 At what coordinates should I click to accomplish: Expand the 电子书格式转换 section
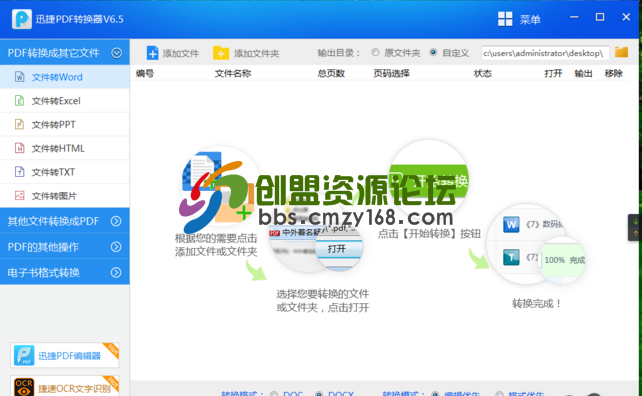click(x=116, y=273)
